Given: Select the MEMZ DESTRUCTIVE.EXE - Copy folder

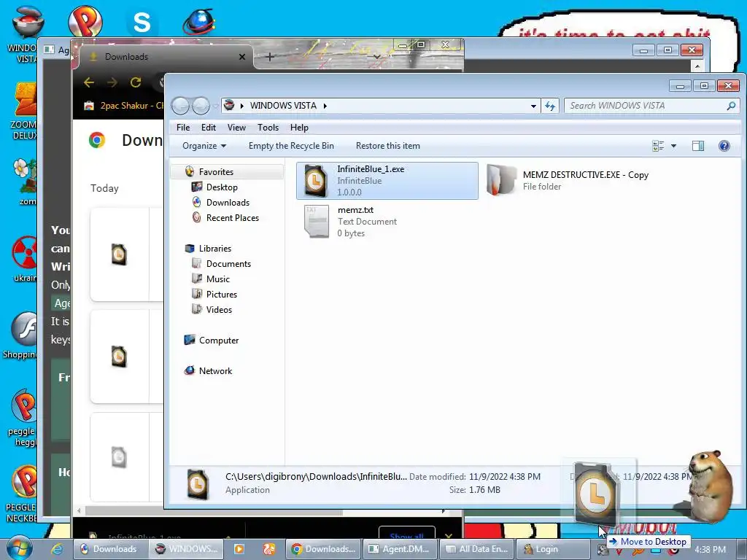Looking at the screenshot, I should 568,181.
